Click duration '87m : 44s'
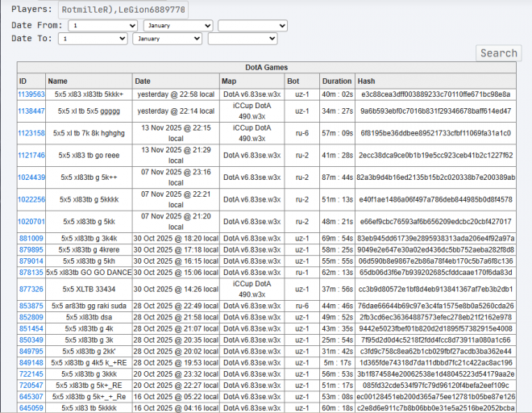This screenshot has height=413, width=532. click(337, 177)
